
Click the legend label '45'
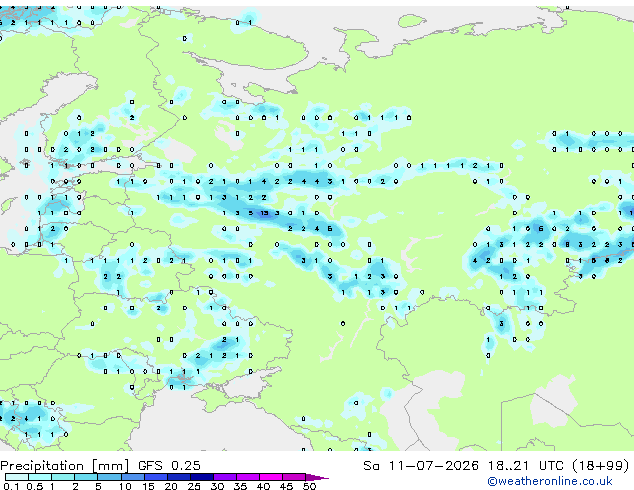(x=286, y=486)
